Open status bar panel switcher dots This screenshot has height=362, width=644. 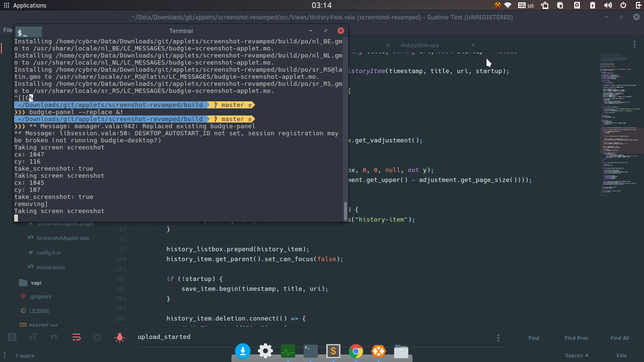[5, 356]
